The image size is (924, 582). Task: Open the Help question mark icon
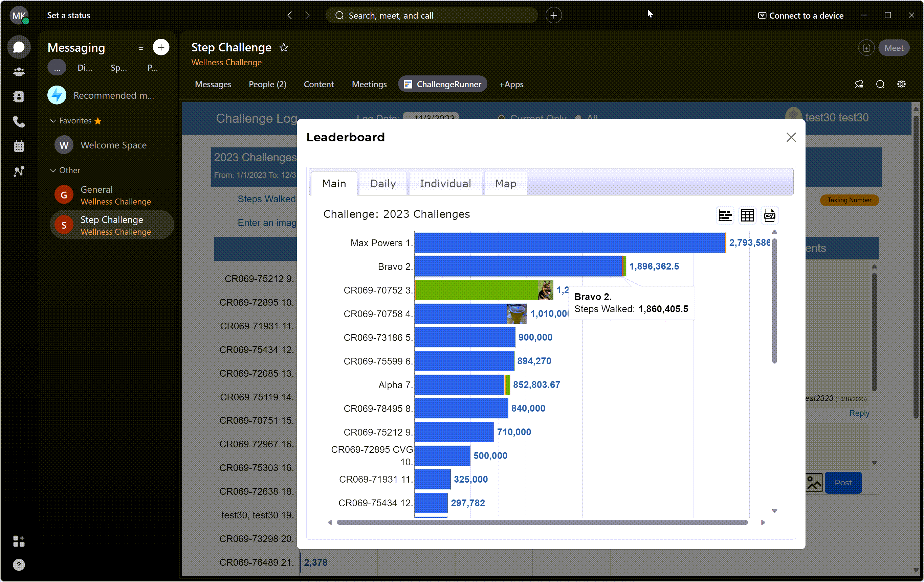(18, 565)
